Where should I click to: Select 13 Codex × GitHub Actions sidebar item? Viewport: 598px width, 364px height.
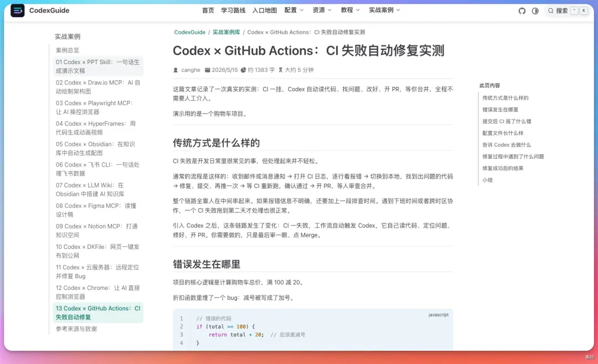98,313
